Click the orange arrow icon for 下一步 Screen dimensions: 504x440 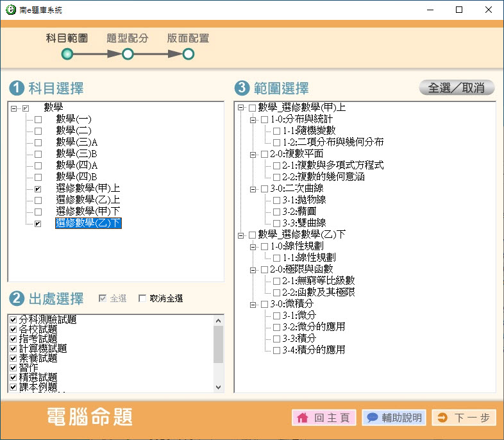coord(442,418)
